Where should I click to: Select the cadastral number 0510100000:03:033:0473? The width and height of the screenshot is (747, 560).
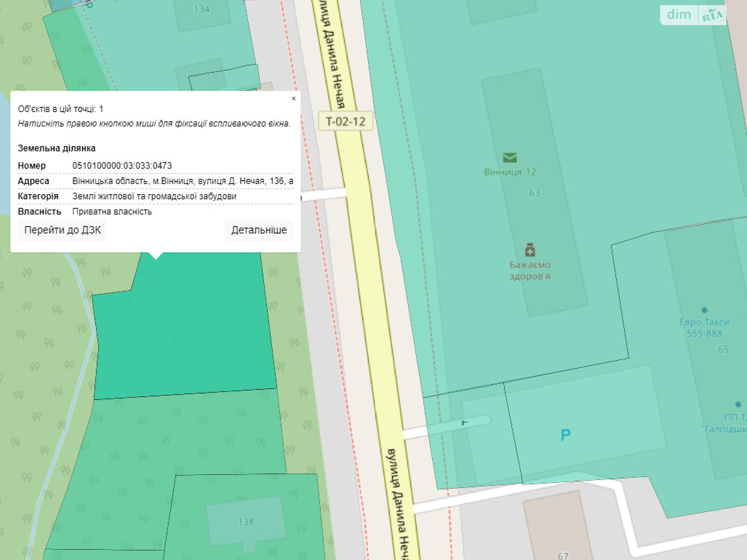(x=122, y=166)
